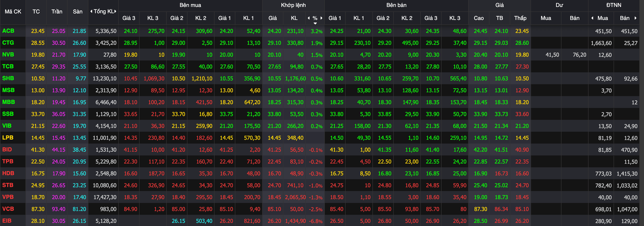Viewport: 644px width, 226px height.
Task: Click EIB percent change -6.8%
Action: tap(316, 221)
